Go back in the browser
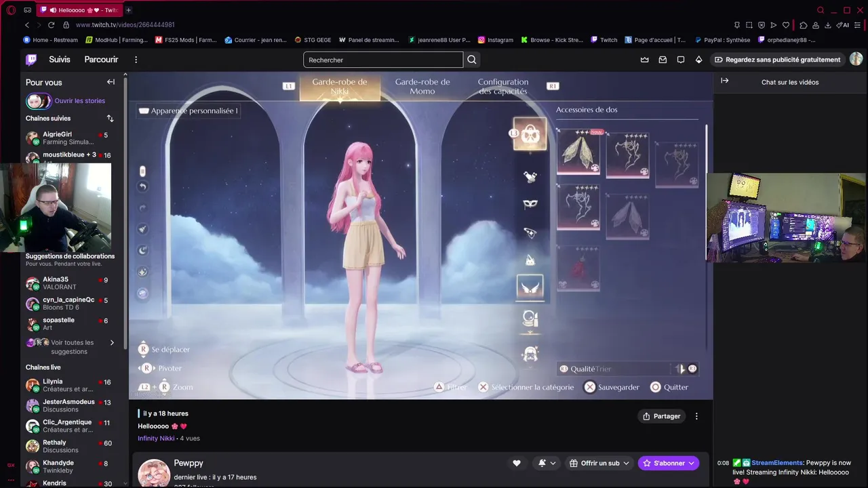This screenshot has width=868, height=488. [27, 25]
